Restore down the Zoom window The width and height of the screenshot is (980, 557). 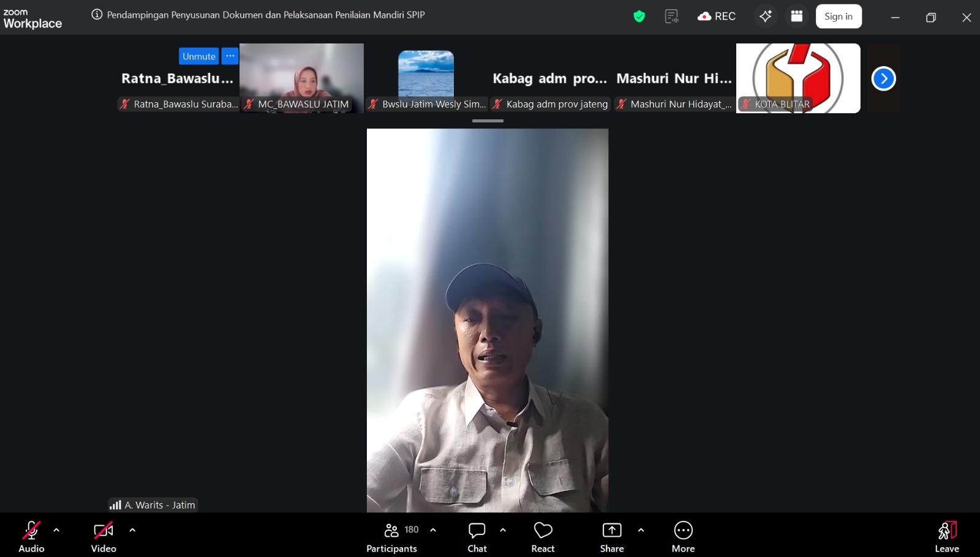tap(931, 17)
